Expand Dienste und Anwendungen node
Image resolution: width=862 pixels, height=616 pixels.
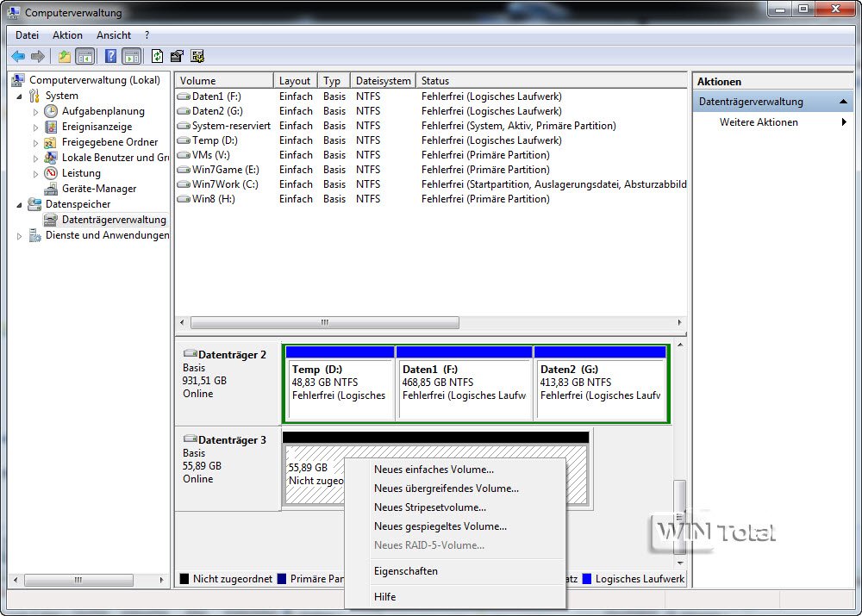click(20, 235)
